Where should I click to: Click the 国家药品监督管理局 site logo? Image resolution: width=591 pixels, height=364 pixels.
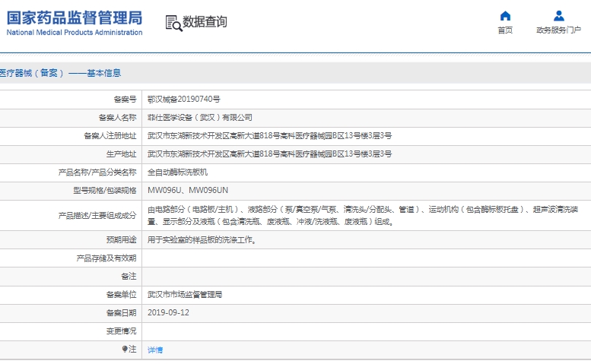tap(75, 18)
